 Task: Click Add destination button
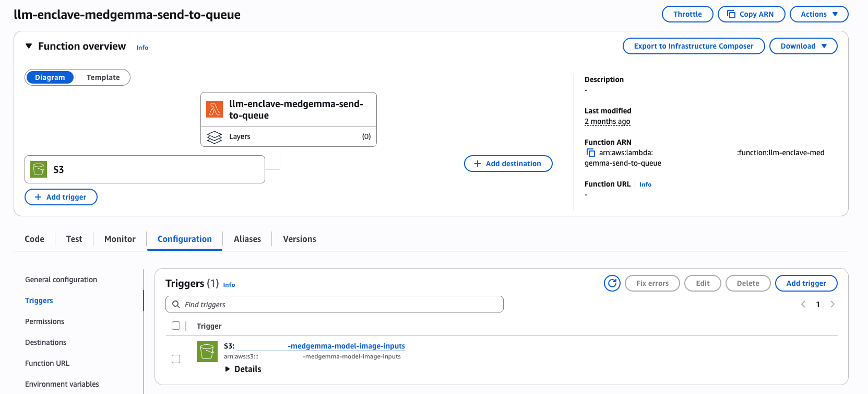point(508,164)
